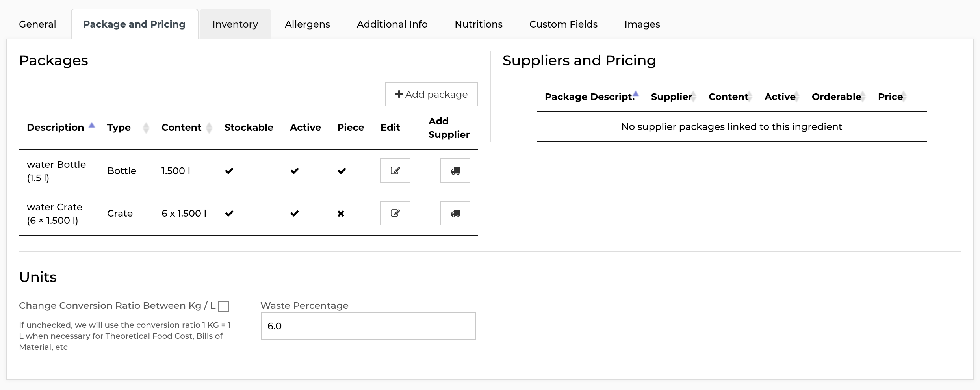Toggle the Stockable checkmark for water Bottle
This screenshot has width=980, height=390.
point(229,171)
